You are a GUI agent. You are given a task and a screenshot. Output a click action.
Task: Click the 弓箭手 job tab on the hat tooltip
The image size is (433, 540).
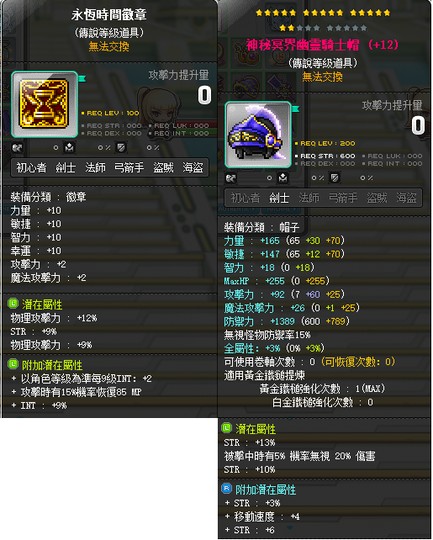(342, 198)
